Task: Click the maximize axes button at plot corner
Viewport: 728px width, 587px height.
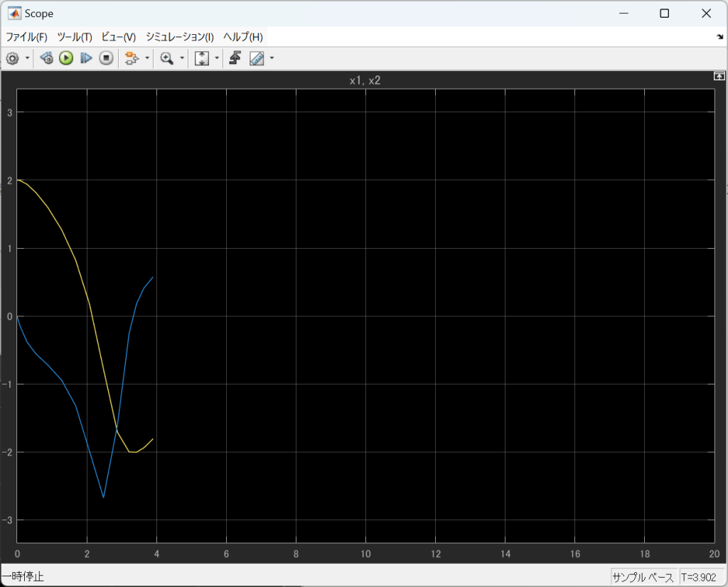Action: (x=719, y=75)
